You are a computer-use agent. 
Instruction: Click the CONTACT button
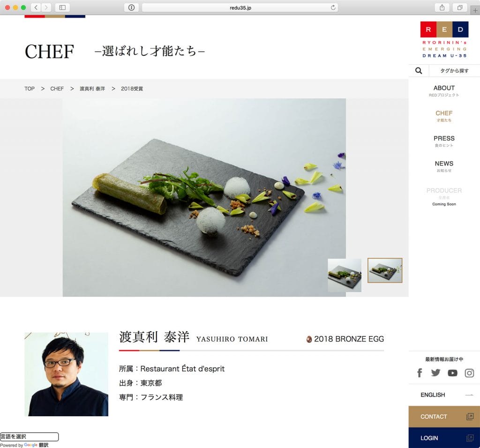(444, 417)
